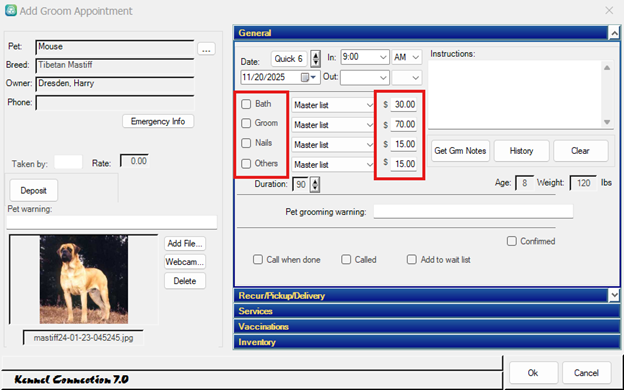624x390 pixels.
Task: Click the Duration value field 90
Action: point(301,184)
